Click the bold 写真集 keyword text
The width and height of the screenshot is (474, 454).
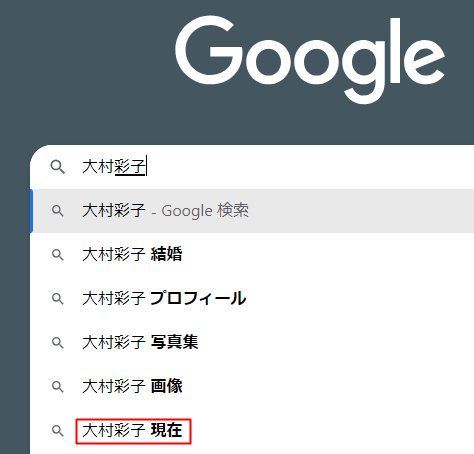tap(174, 342)
